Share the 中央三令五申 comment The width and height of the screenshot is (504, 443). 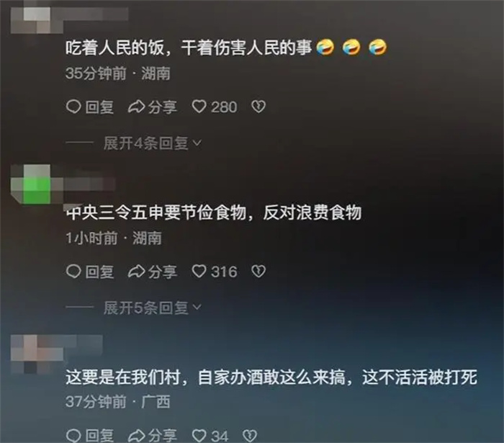153,272
